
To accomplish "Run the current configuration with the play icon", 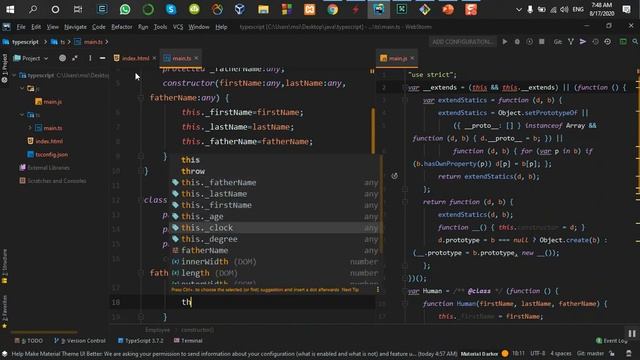I will [x=505, y=42].
